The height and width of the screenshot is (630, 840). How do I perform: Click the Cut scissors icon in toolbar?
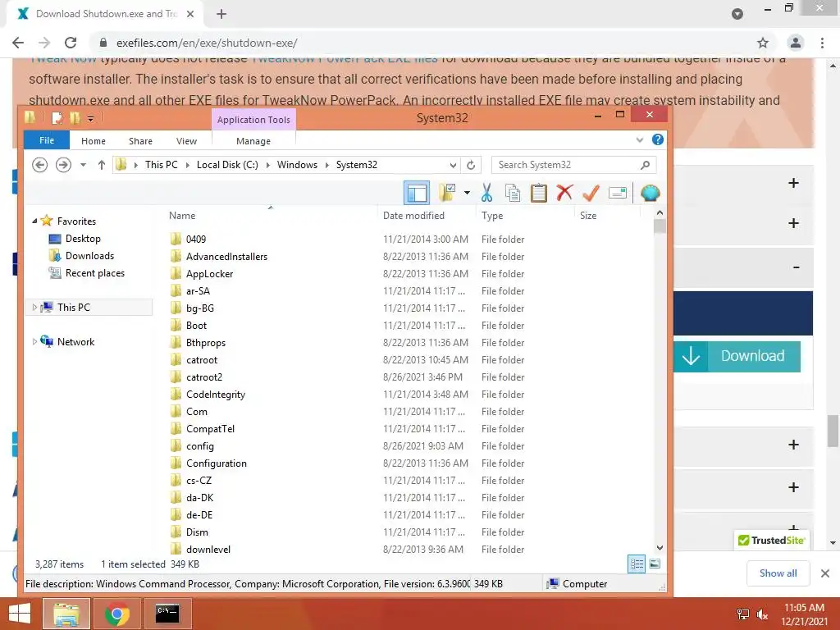pyautogui.click(x=486, y=193)
